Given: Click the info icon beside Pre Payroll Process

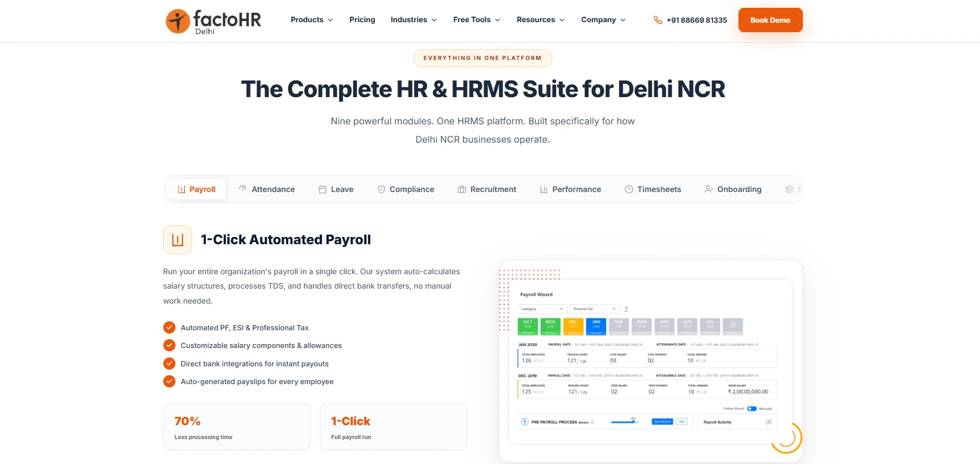Looking at the screenshot, I should pos(592,422).
